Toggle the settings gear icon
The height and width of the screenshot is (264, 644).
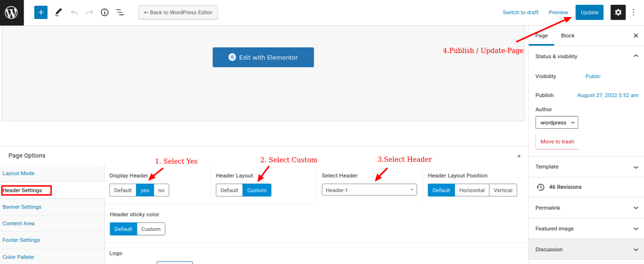coord(618,12)
